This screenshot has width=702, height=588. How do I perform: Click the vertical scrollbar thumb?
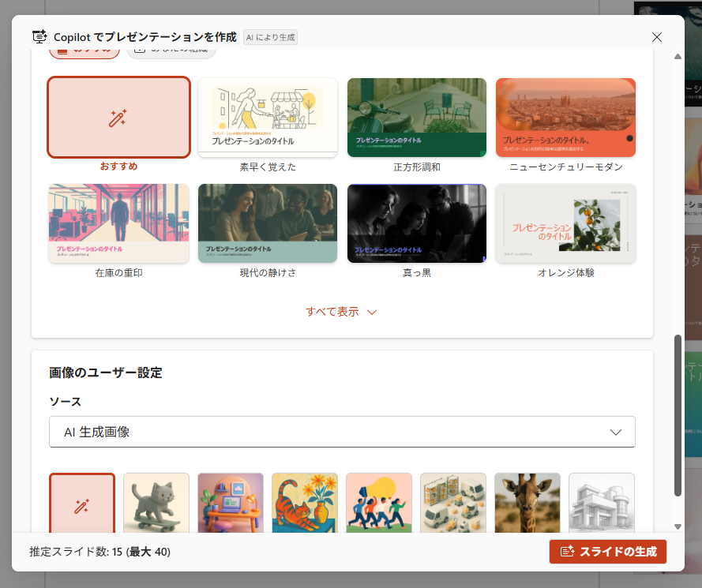(x=678, y=415)
